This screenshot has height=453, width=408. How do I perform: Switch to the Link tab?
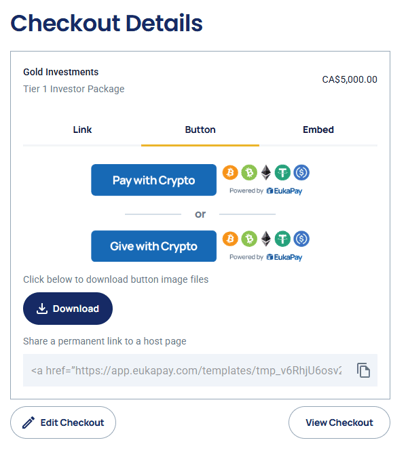point(82,130)
